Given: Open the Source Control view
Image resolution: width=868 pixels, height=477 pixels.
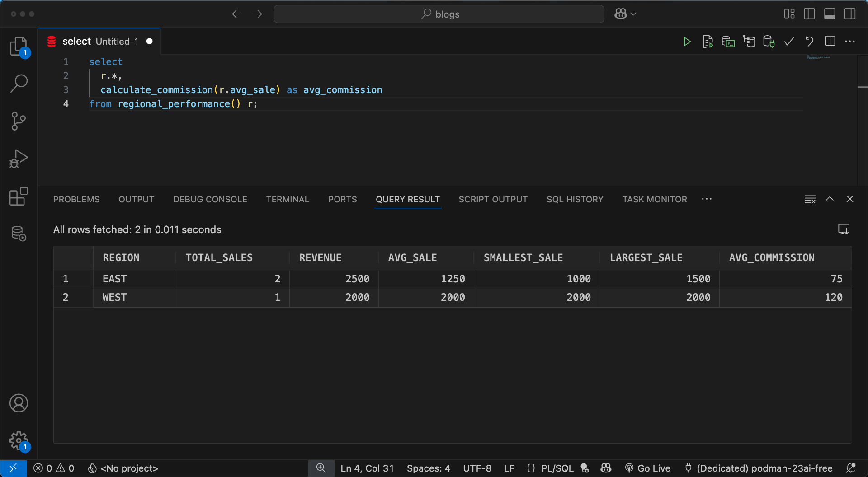Looking at the screenshot, I should pos(19,121).
